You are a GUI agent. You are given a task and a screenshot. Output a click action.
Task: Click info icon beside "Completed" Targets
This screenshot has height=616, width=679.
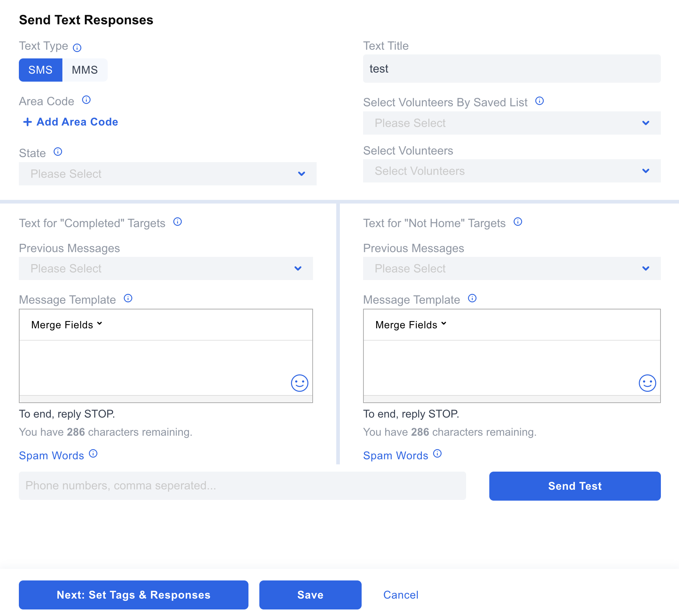(177, 222)
